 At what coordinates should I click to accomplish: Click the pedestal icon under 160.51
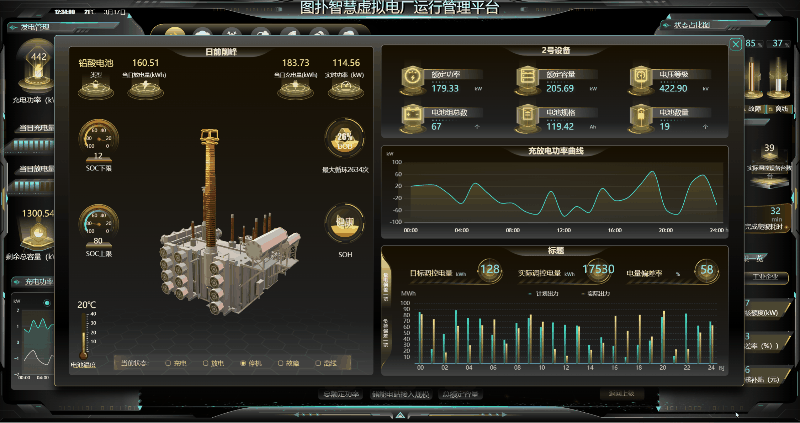(x=145, y=89)
